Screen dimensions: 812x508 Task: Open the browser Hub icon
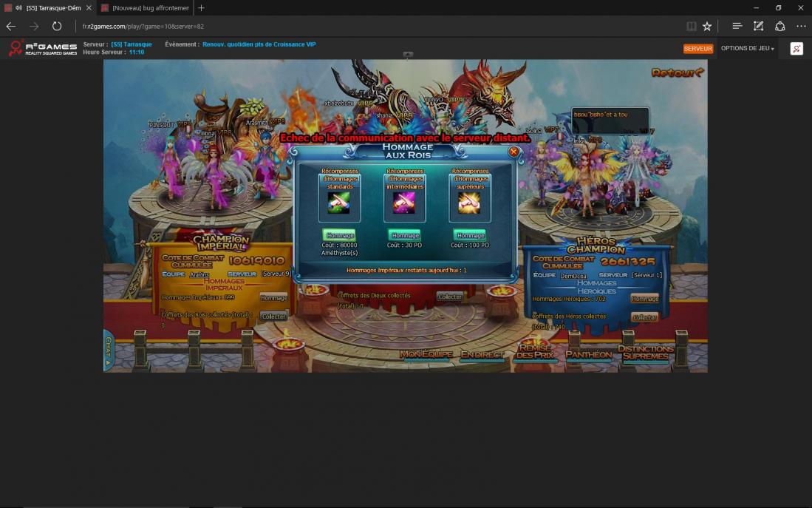click(x=737, y=26)
